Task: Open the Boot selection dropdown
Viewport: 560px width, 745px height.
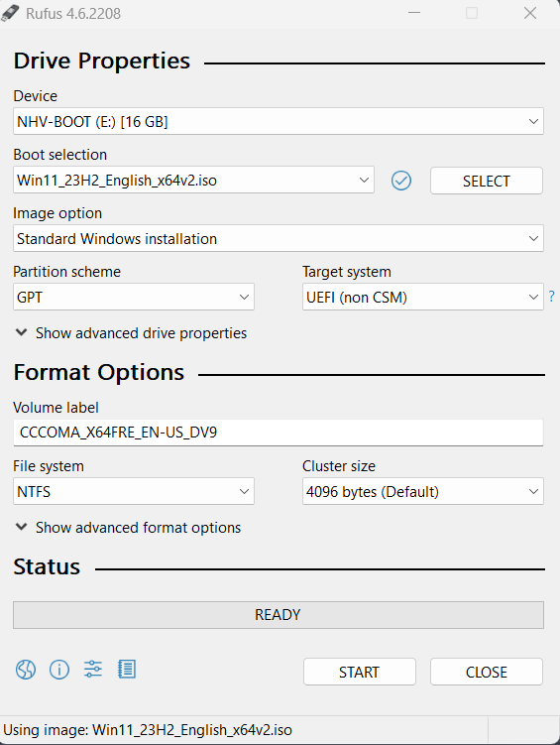Action: click(193, 181)
